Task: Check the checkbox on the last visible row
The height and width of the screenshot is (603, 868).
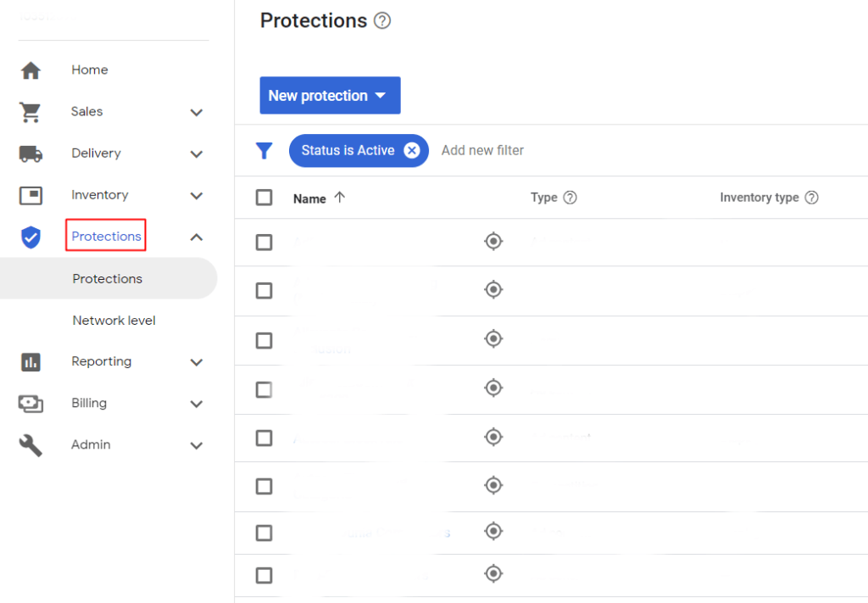Action: 264,575
